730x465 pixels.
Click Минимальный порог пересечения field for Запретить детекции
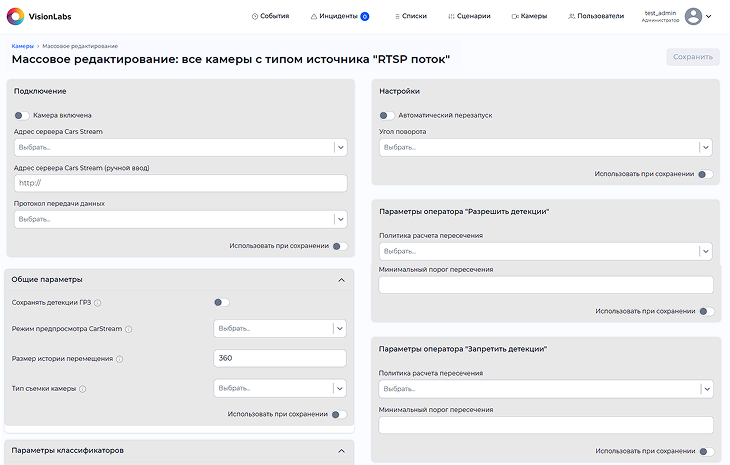pos(546,425)
